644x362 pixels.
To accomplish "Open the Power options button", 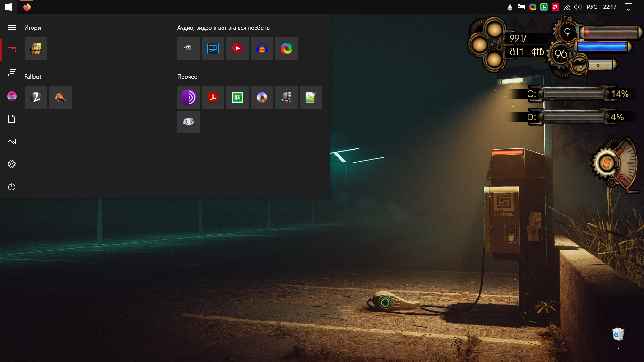I will (12, 187).
